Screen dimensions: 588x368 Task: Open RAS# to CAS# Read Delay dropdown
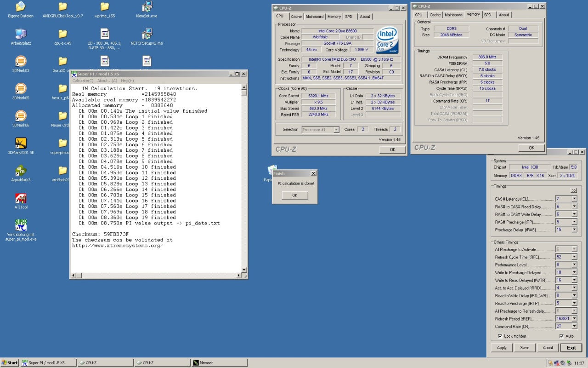point(574,207)
